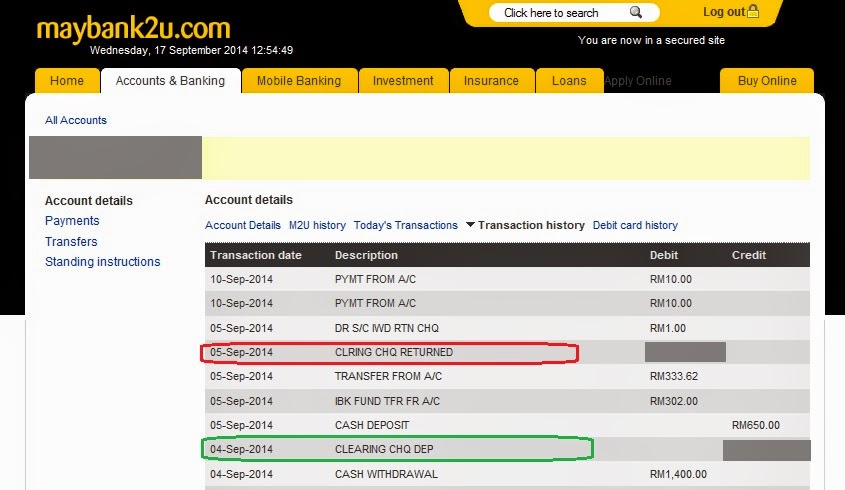The width and height of the screenshot is (845, 490).
Task: Click the CASH DEPOSIT description
Action: 372,425
